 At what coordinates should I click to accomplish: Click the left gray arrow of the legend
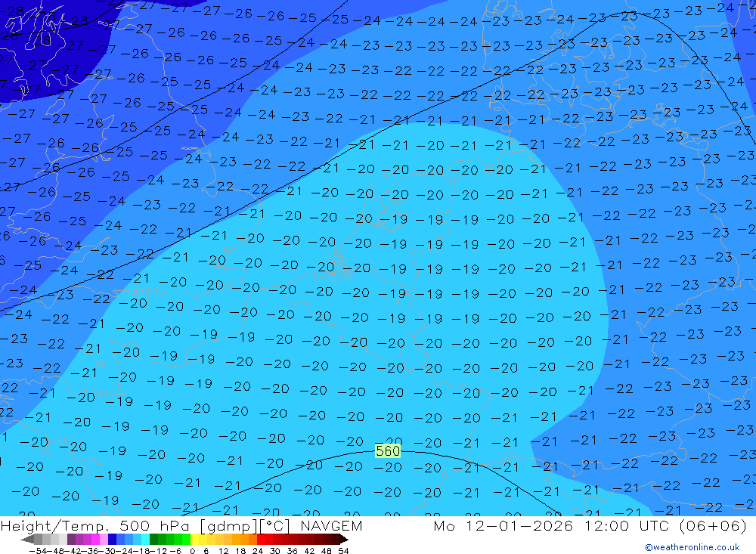pos(28,539)
